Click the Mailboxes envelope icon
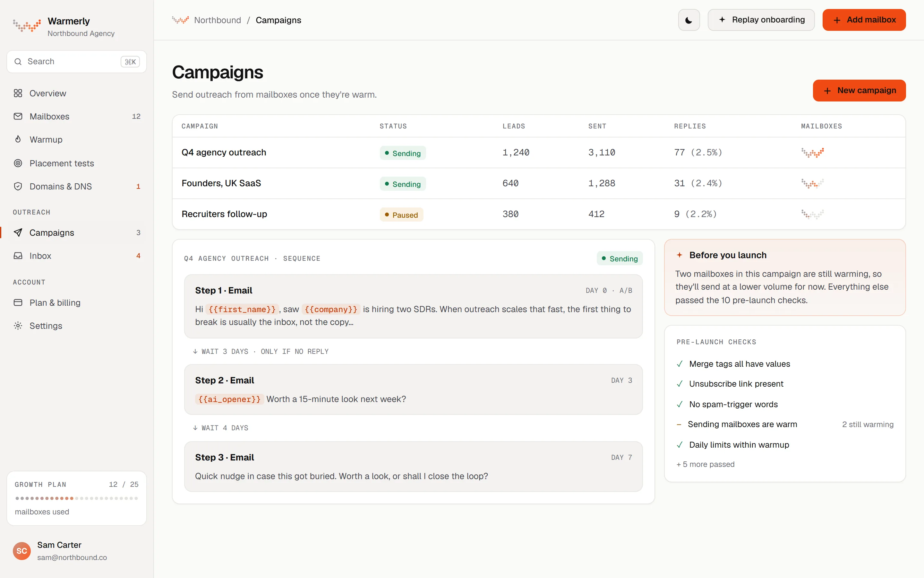 coord(18,116)
